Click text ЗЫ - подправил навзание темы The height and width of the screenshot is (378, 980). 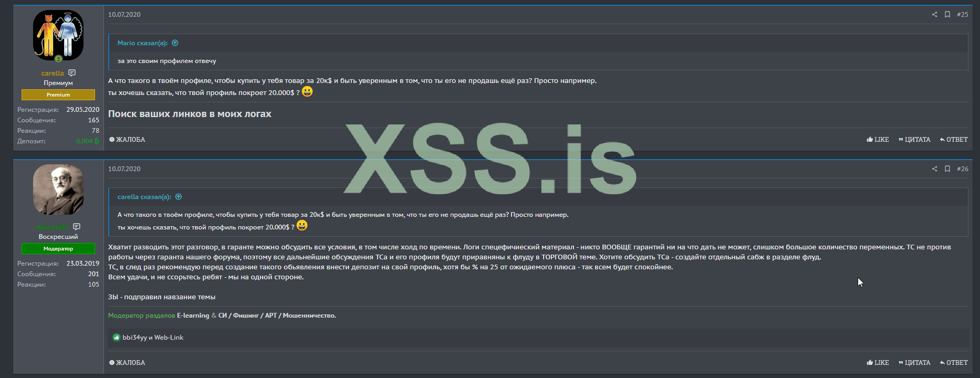tap(162, 297)
